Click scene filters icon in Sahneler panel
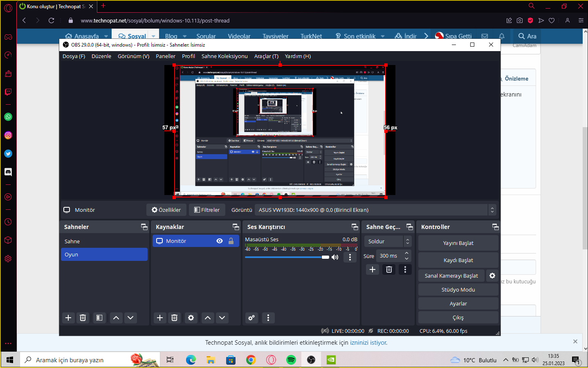 point(99,318)
